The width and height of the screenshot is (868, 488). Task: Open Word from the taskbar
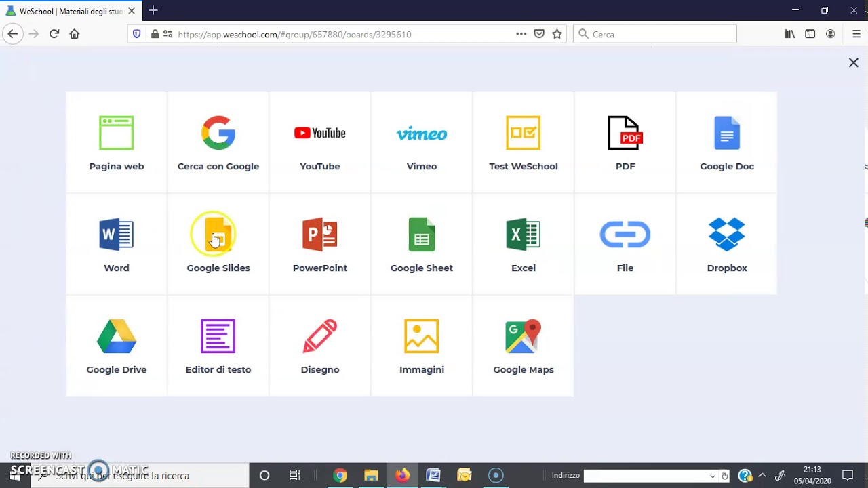coord(433,475)
